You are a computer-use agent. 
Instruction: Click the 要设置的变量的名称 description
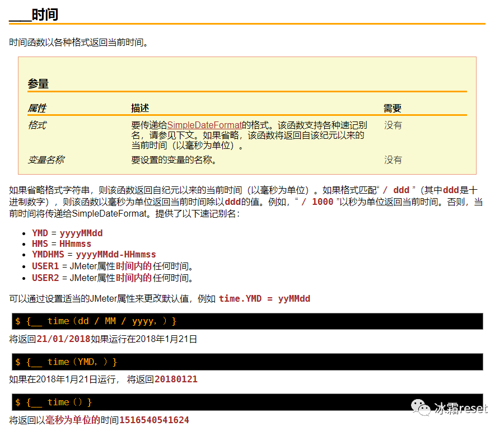click(x=174, y=160)
